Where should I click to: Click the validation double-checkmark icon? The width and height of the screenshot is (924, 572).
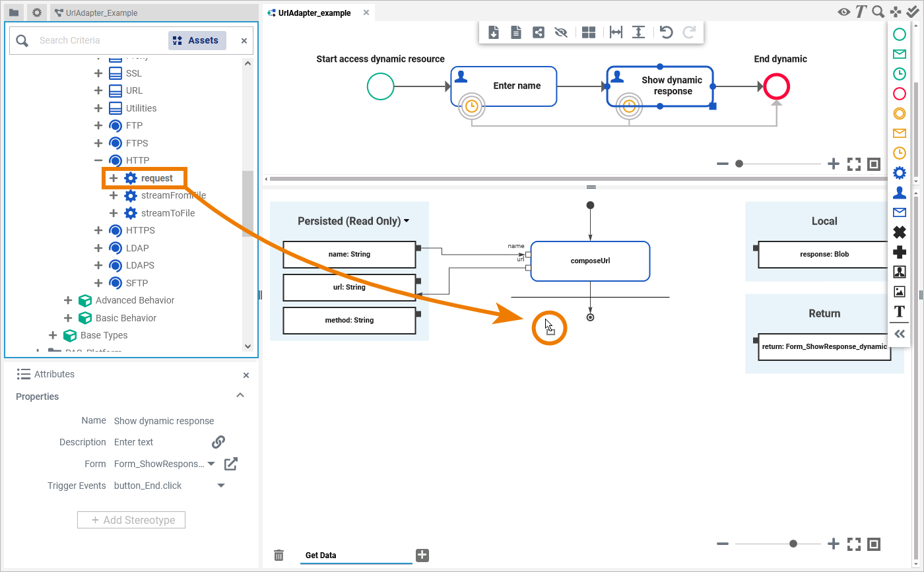pyautogui.click(x=913, y=12)
